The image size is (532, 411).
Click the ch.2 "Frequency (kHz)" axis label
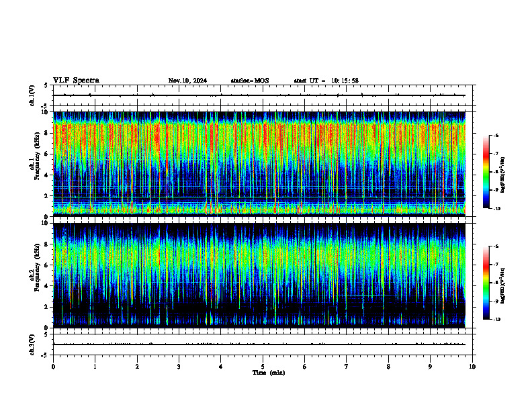point(37,267)
